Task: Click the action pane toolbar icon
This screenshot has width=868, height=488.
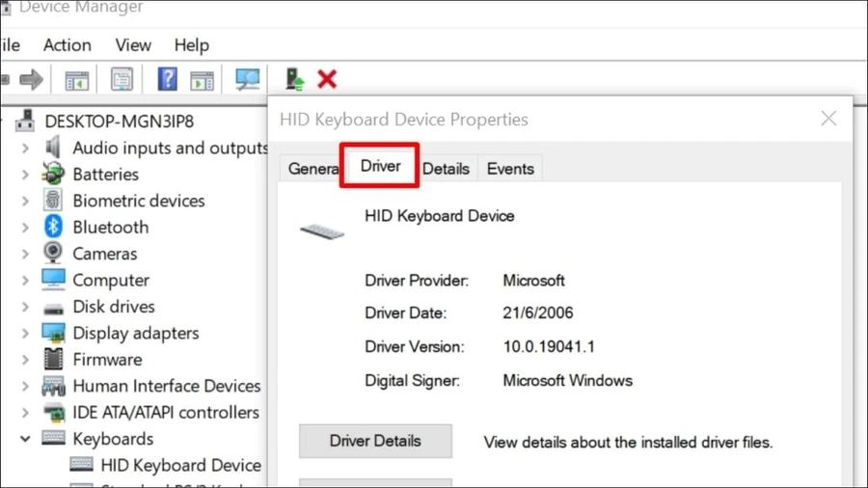Action: (203, 80)
